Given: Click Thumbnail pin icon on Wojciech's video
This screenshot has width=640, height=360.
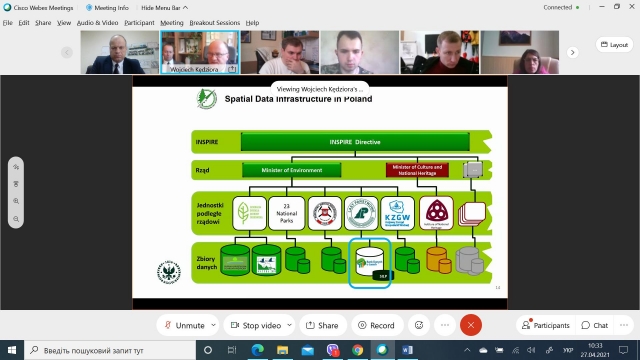Looking at the screenshot, I should point(232,69).
